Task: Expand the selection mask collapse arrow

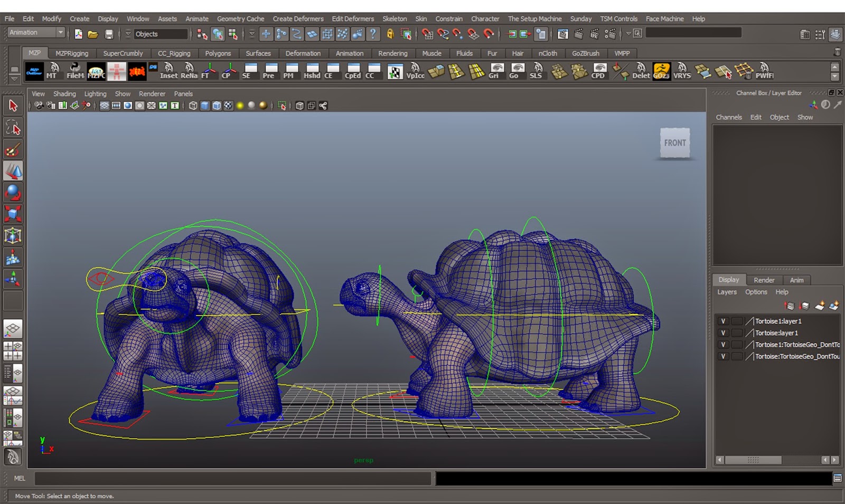Action: click(x=252, y=34)
